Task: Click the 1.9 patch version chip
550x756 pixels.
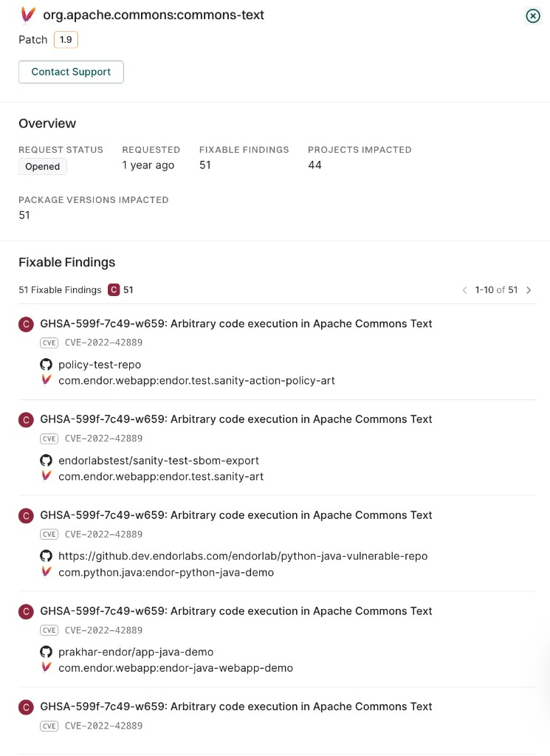Action: [66, 40]
